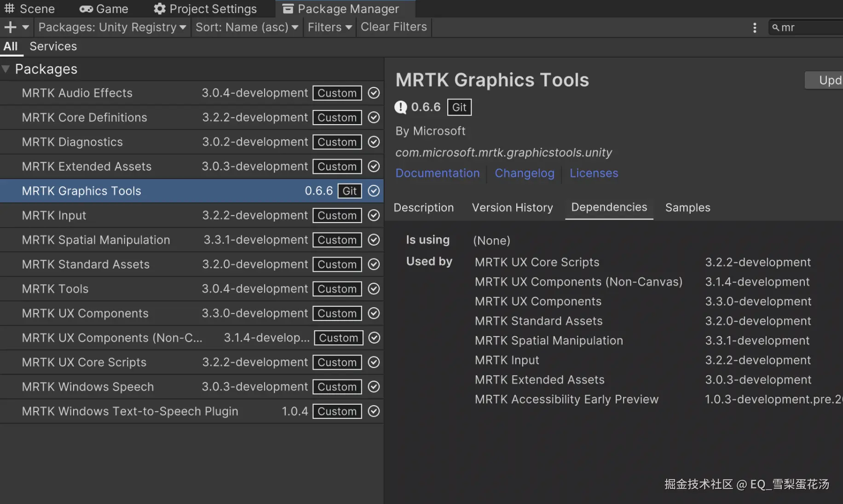Click the Git tag in MRTK Graphics Tools row

(x=349, y=191)
